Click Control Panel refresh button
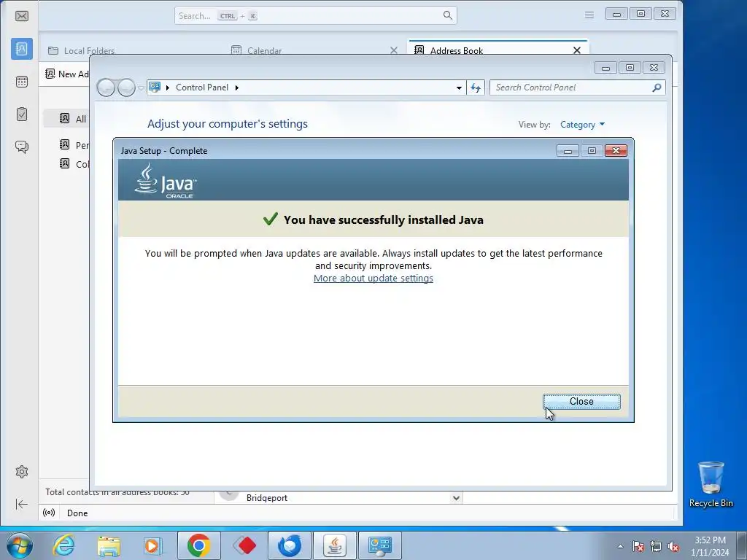747x560 pixels. pos(476,87)
